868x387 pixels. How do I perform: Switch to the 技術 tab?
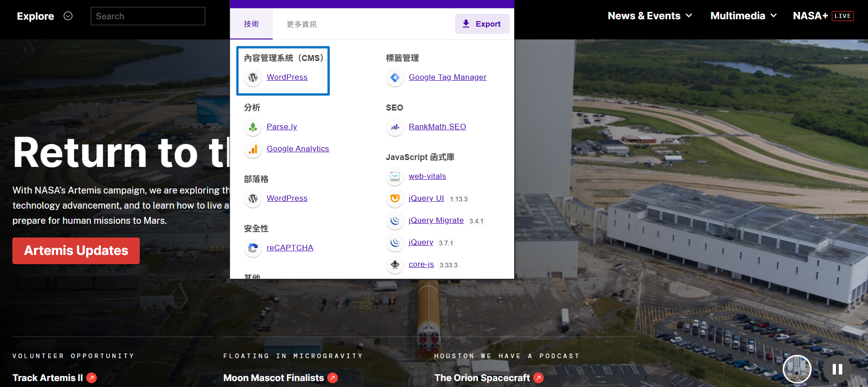coord(251,24)
